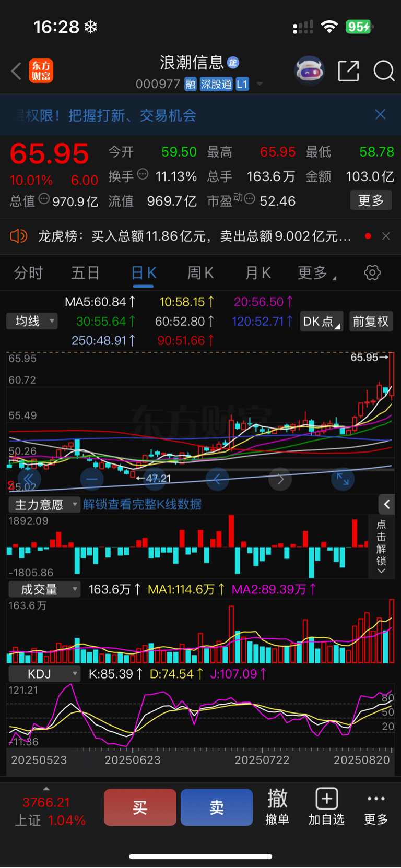Tap MA5:60.84 average value
Screen dimensions: 401x868
click(100, 302)
